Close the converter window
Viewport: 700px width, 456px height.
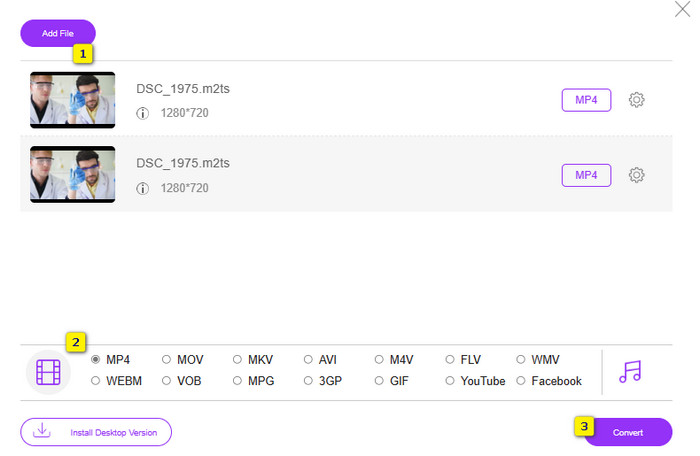[x=682, y=9]
